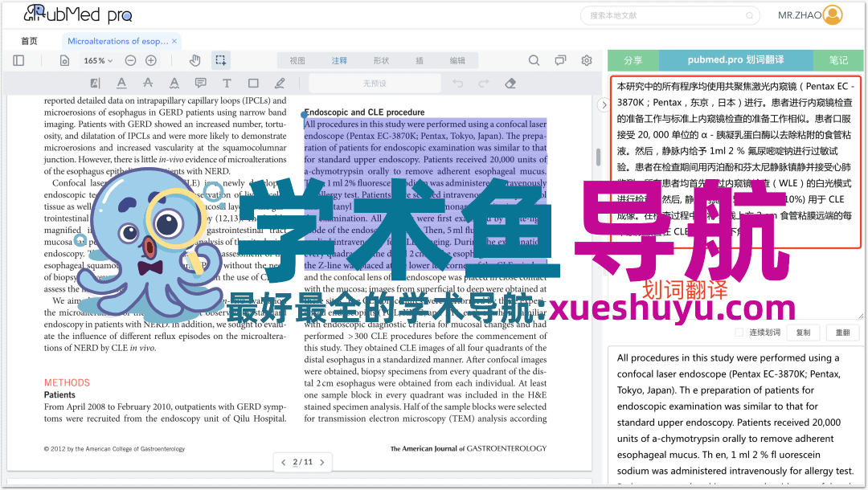Open the settings gear in the reader toolbar
The image size is (868, 490).
pyautogui.click(x=587, y=60)
